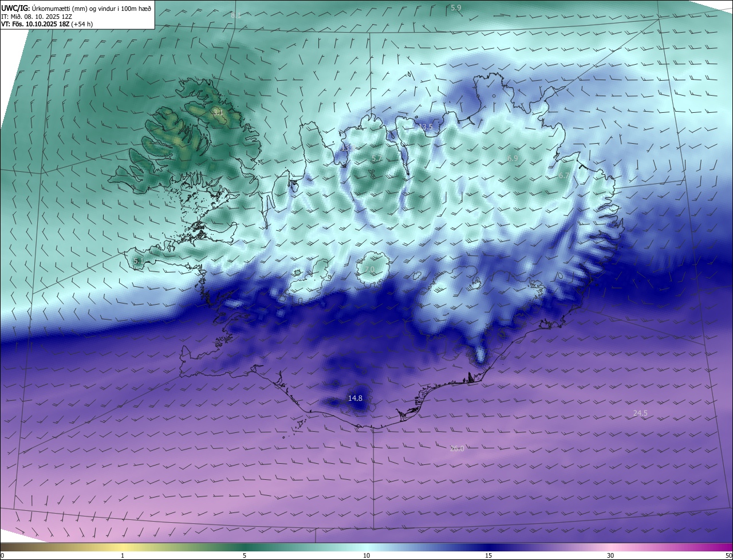Image resolution: width=733 pixels, height=560 pixels.
Task: Click the colorbar tick label 15
Action: [488, 555]
